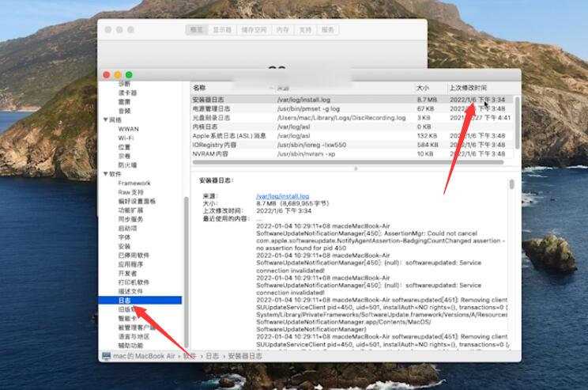Select Raw 支持 in sidebar
This screenshot has width=588, height=390.
coord(131,192)
